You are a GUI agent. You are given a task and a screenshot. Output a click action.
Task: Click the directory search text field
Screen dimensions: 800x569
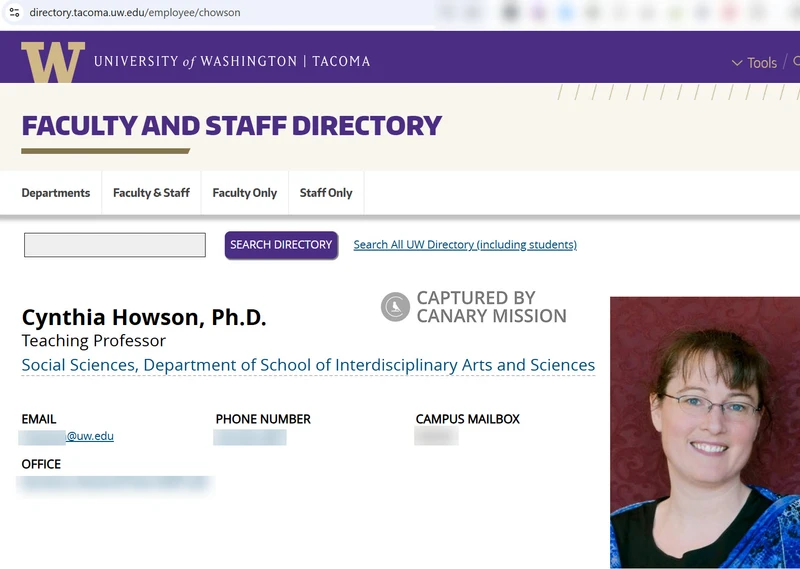115,245
